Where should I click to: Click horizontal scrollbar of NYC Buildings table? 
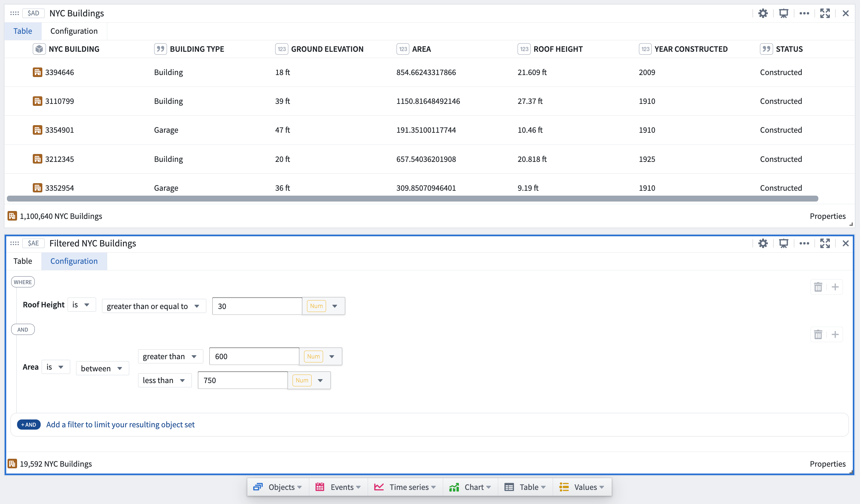click(x=412, y=199)
